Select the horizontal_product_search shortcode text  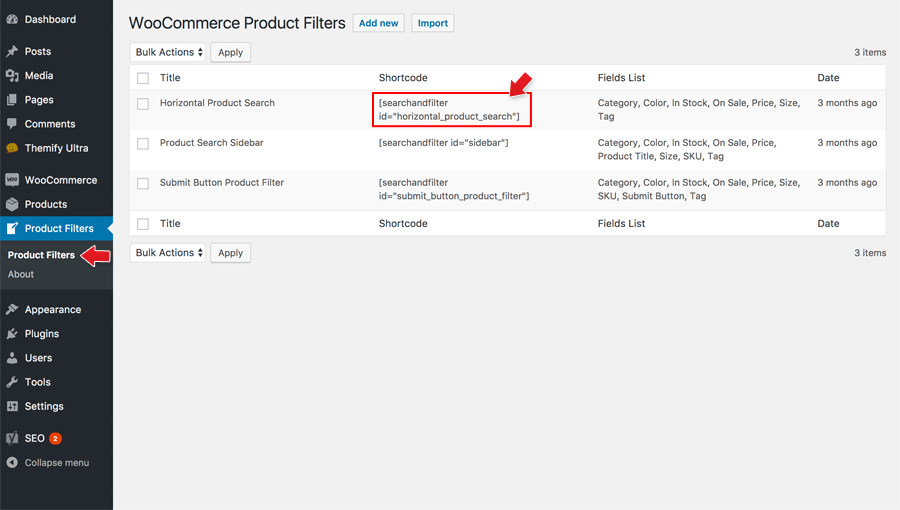click(449, 110)
